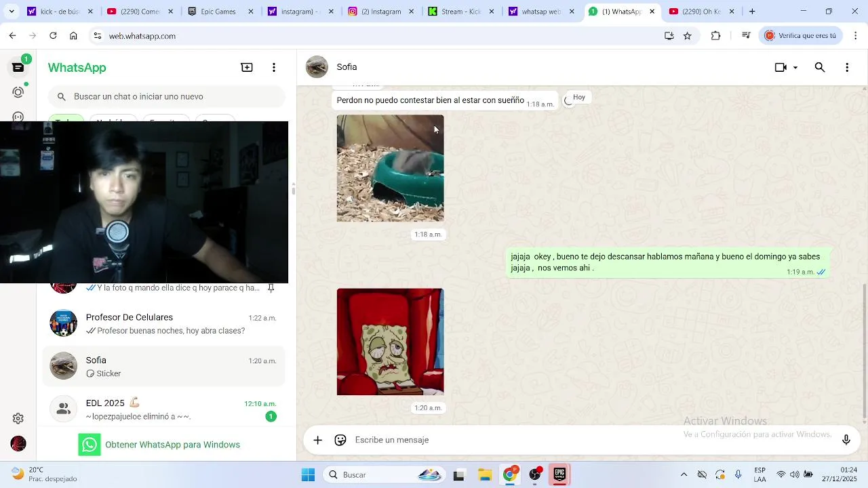Switch to (2) Instagram tab
This screenshot has height=488, width=868.
tap(381, 12)
